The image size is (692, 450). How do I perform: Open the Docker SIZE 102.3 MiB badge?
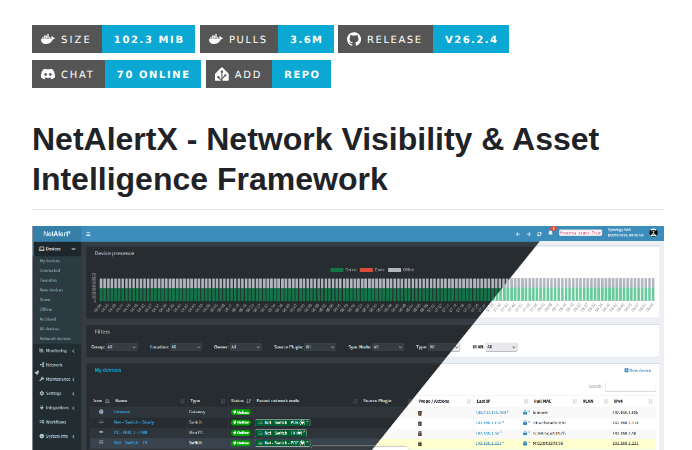[x=113, y=39]
